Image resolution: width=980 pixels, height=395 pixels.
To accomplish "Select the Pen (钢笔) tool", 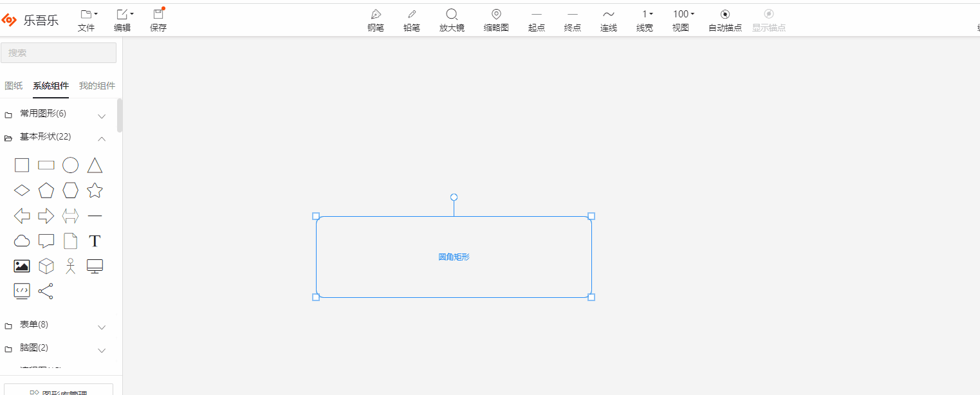I will (x=375, y=19).
